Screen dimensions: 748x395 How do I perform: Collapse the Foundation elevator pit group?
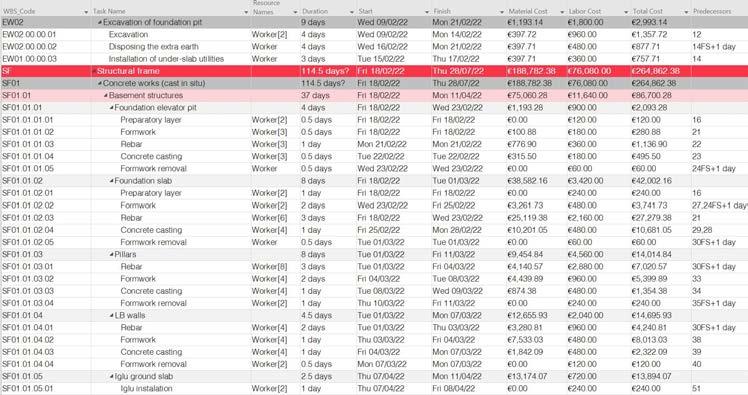(x=112, y=108)
